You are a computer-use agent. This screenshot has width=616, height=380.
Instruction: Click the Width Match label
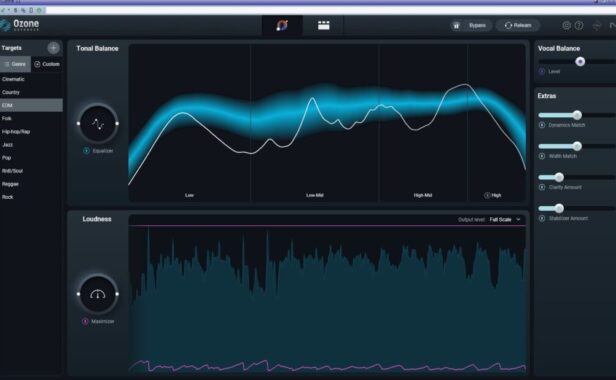point(563,156)
